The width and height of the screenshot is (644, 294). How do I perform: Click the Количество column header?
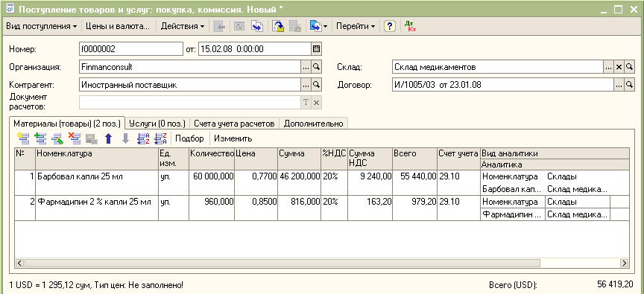(x=212, y=159)
